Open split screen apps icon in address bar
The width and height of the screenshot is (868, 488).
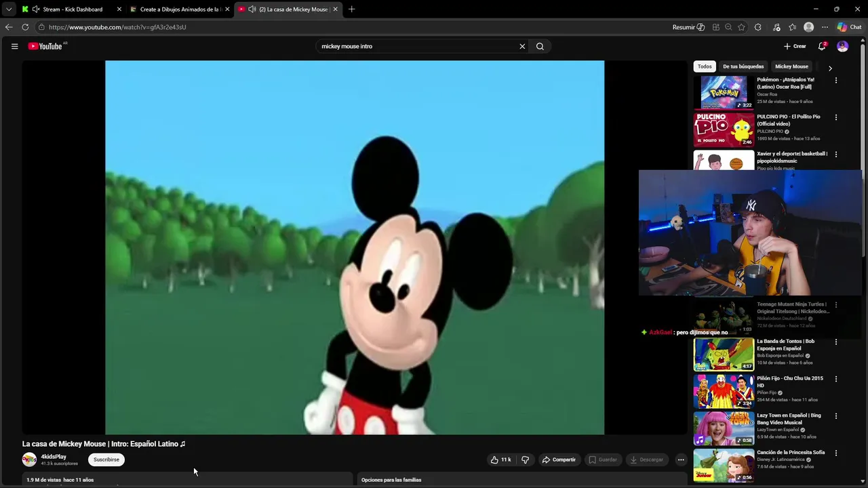(716, 27)
